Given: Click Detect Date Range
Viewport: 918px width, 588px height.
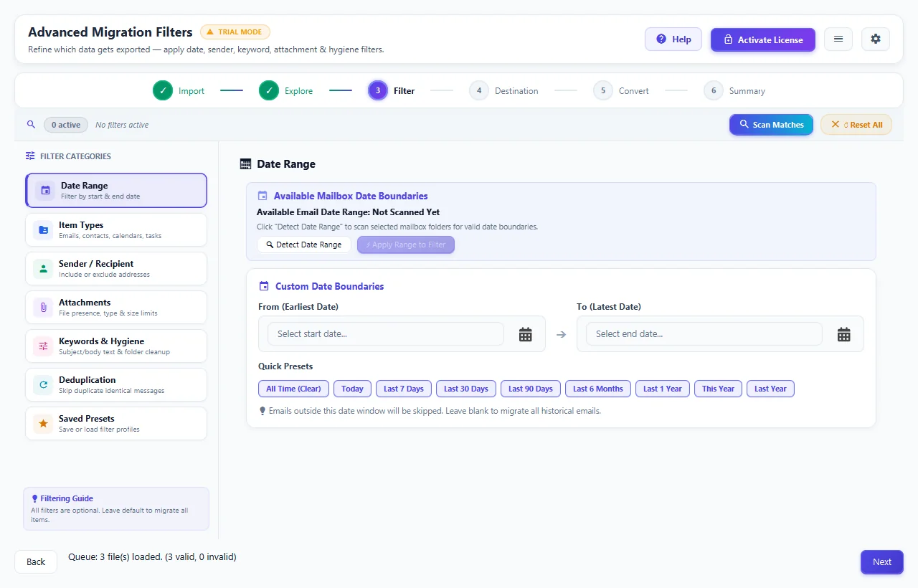Looking at the screenshot, I should pyautogui.click(x=304, y=245).
